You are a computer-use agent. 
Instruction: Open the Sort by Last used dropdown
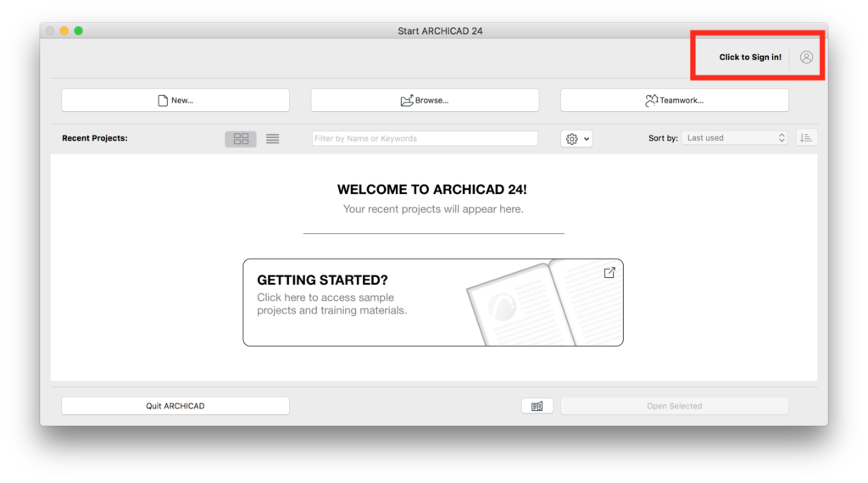coord(736,138)
